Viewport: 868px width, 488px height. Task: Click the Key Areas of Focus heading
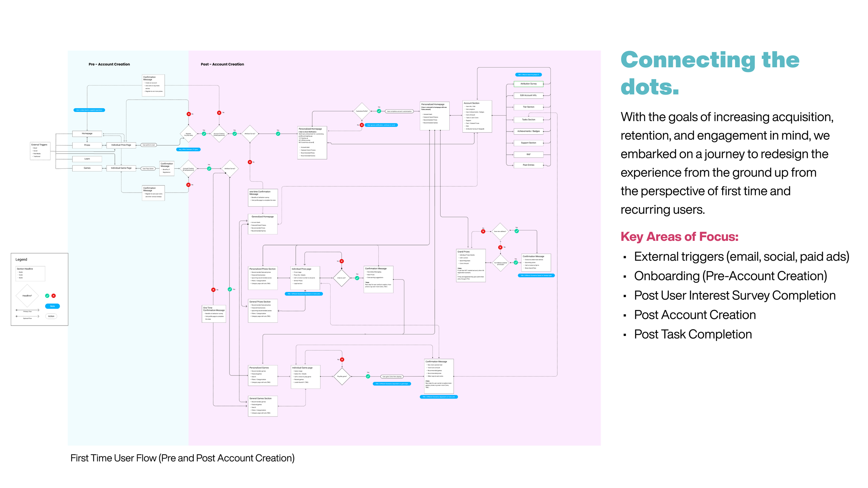pos(679,236)
